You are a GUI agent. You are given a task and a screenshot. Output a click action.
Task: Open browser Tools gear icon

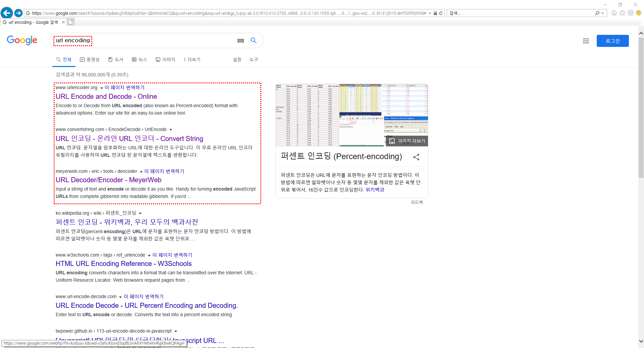[x=631, y=13]
